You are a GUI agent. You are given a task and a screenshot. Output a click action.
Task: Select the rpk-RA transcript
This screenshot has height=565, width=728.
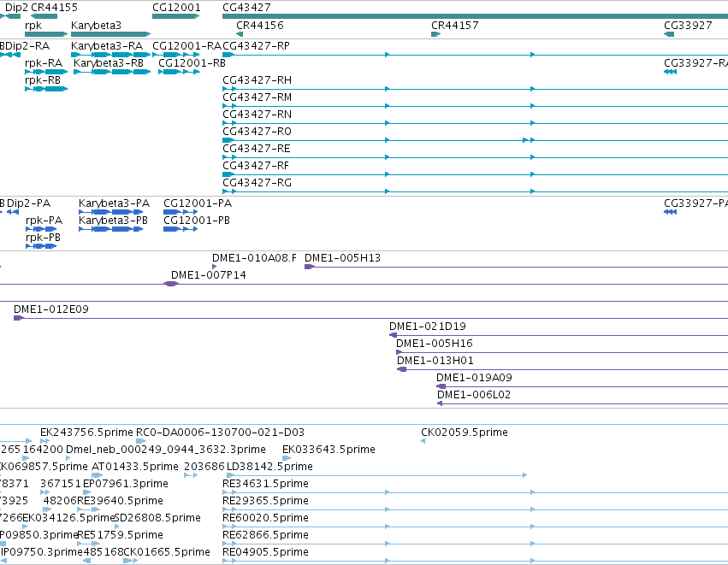[x=44, y=63]
